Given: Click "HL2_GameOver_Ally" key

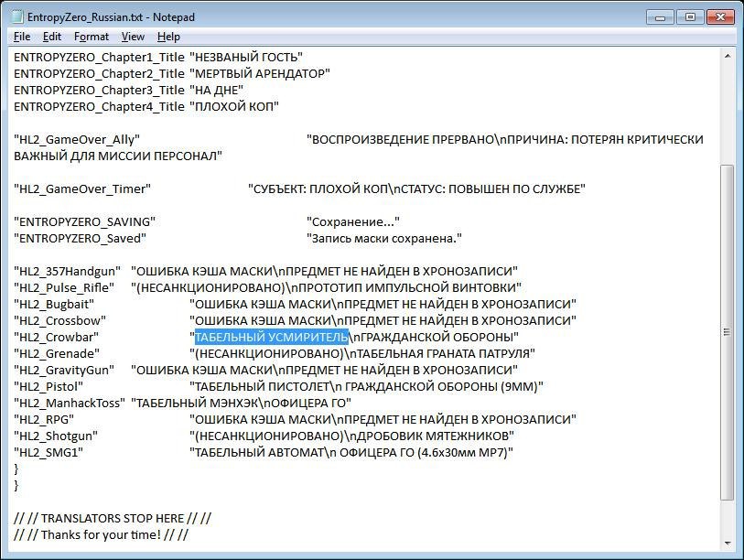Looking at the screenshot, I should click(x=77, y=139).
